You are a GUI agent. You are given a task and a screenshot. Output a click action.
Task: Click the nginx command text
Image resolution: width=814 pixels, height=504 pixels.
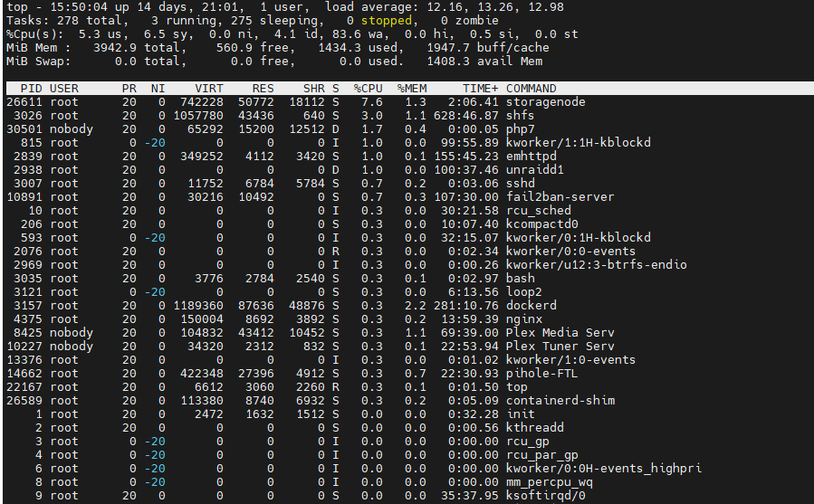(524, 319)
